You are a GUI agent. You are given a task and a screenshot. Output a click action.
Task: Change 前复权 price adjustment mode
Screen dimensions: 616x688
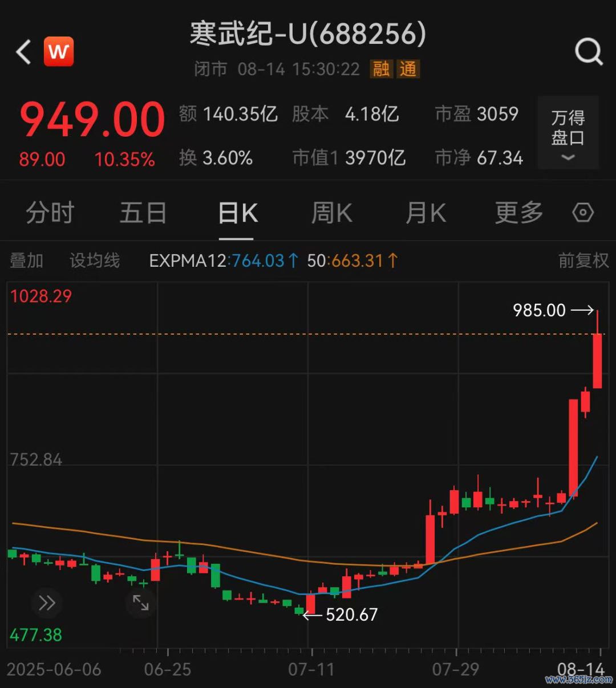[x=583, y=260]
